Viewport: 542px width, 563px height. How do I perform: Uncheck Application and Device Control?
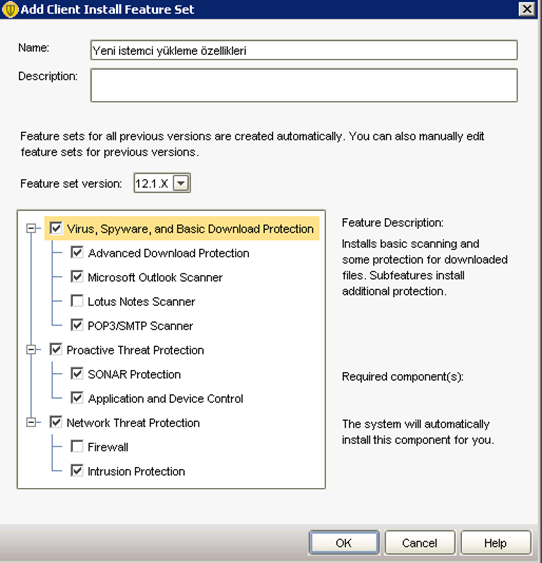point(77,398)
